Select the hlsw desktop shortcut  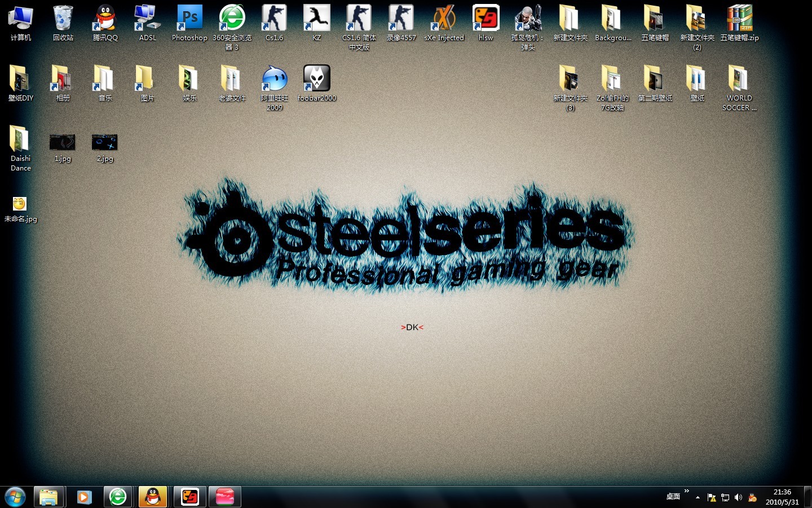pyautogui.click(x=486, y=24)
